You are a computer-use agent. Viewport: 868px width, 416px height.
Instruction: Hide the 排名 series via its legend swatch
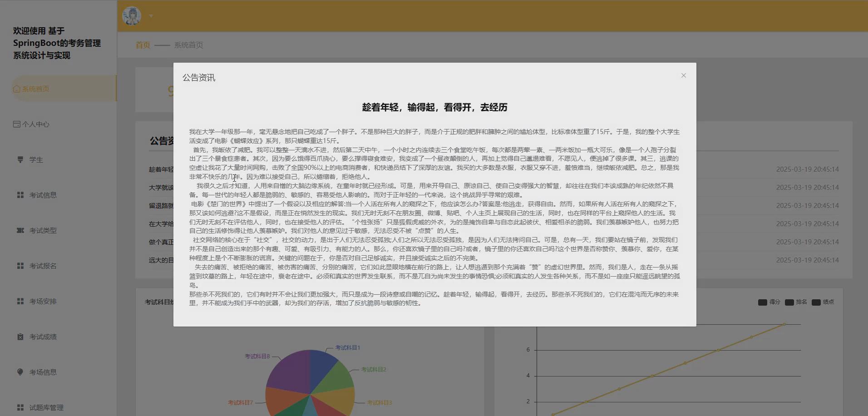[790, 302]
